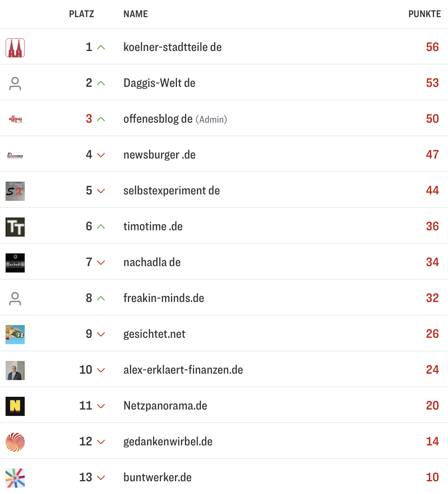The height and width of the screenshot is (494, 448).
Task: Click the koelner-stadtteile.de Cologne cathedral favicon
Action: (15, 47)
